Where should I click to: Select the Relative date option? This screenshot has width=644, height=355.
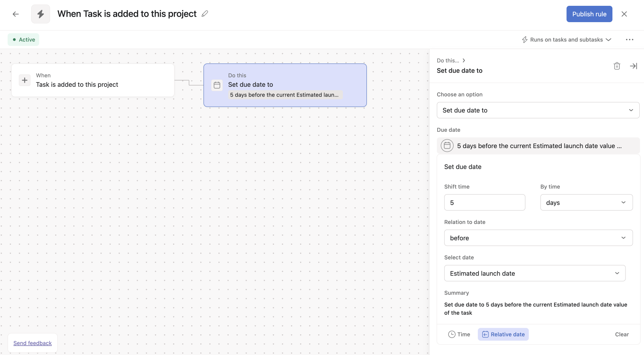[503, 334]
